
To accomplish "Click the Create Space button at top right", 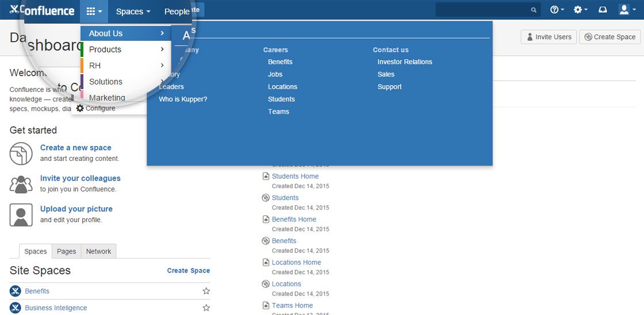I will (x=610, y=37).
